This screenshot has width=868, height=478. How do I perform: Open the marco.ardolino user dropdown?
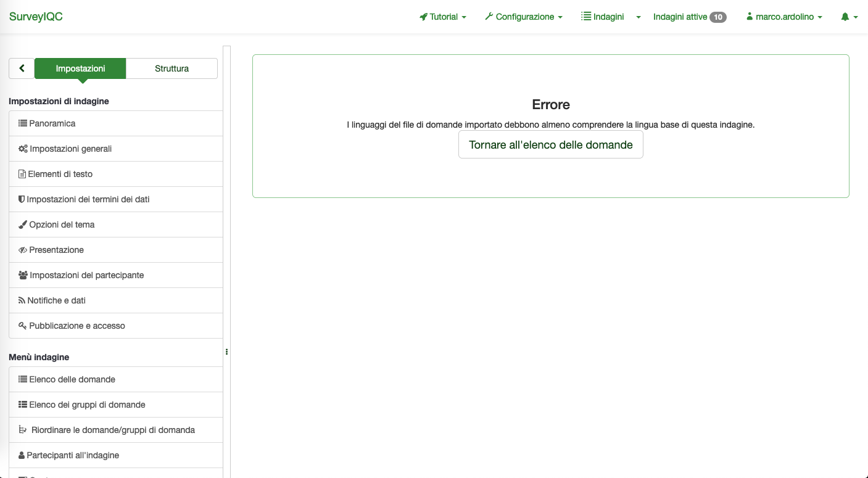pos(785,17)
